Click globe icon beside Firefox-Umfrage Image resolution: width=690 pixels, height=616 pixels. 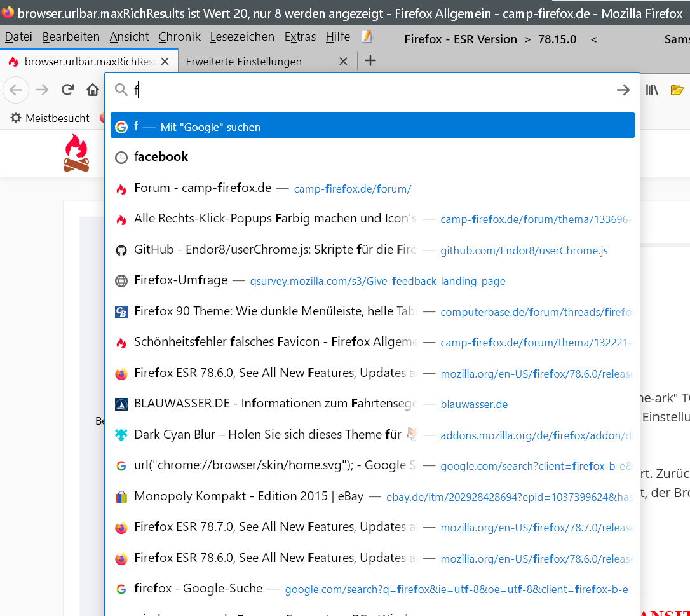click(121, 281)
